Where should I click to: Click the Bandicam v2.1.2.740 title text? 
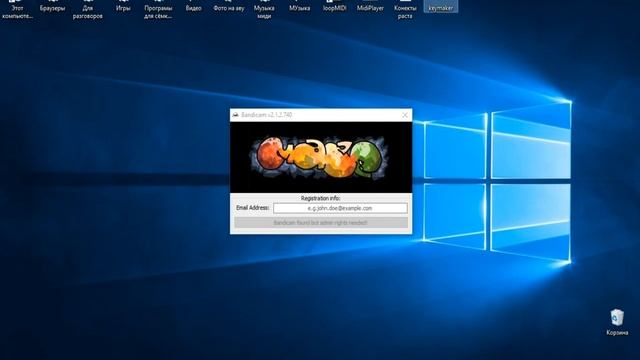[267, 115]
